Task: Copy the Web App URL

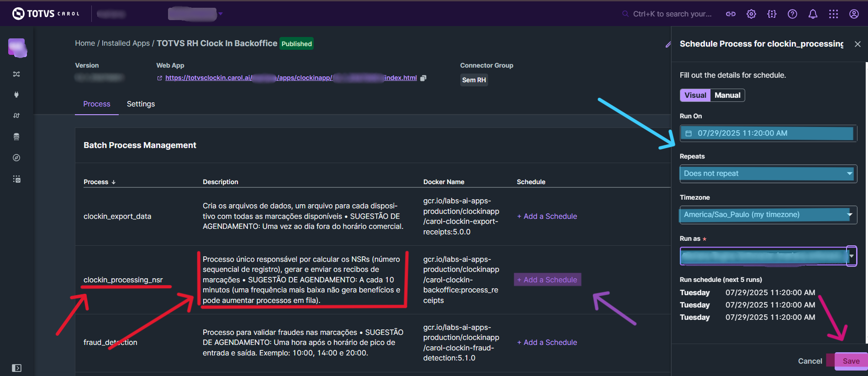Action: click(423, 78)
